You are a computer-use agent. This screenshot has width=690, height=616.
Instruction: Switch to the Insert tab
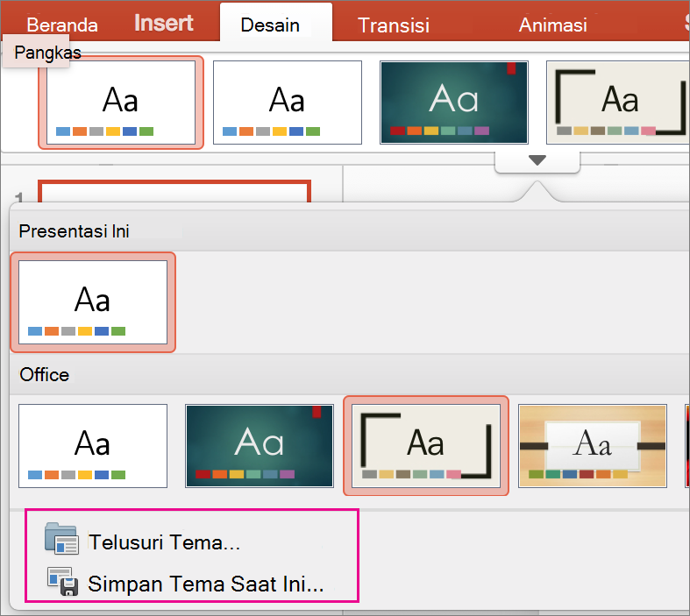(164, 23)
